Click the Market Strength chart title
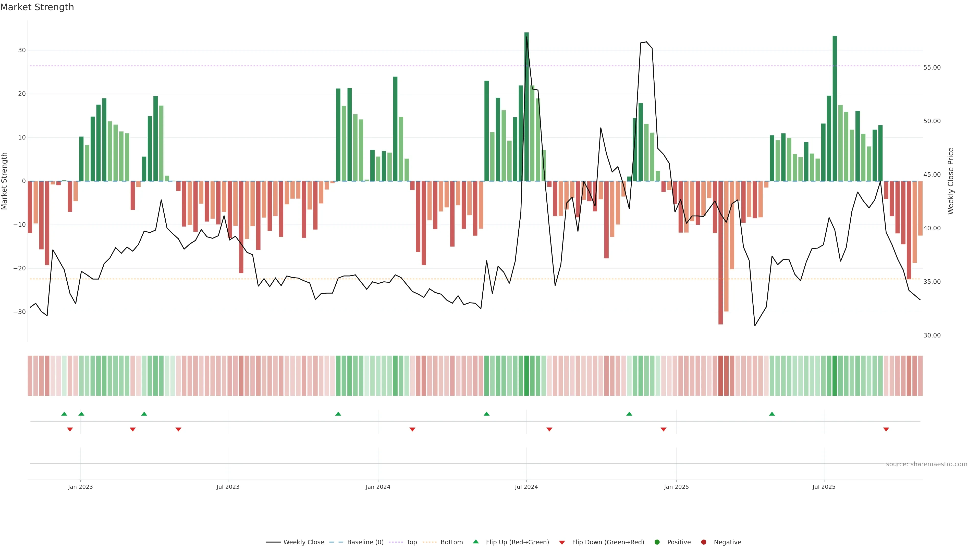This screenshot has width=980, height=551. 37,7
